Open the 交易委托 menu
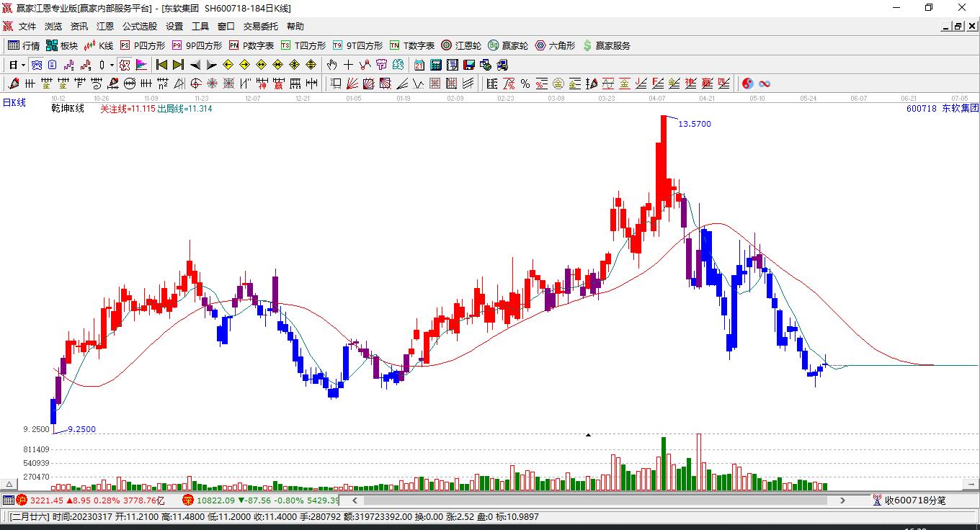Screen dimensions: 980x530 point(260,26)
